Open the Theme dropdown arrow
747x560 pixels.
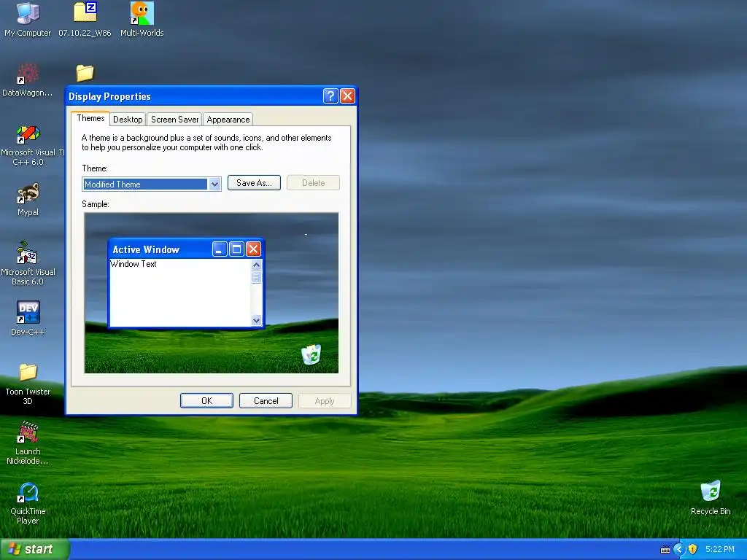(215, 184)
